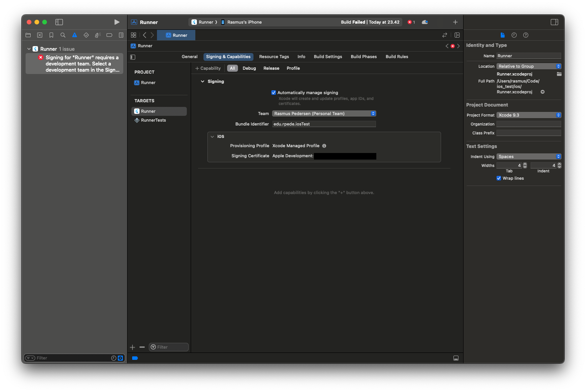Switch to the Build Rules tab
The image size is (586, 392).
click(397, 57)
